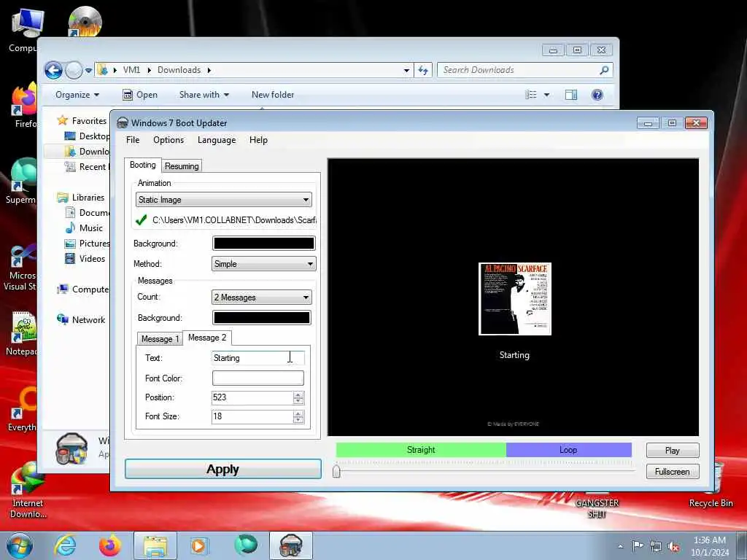
Task: Open the Language menu
Action: pos(216,140)
